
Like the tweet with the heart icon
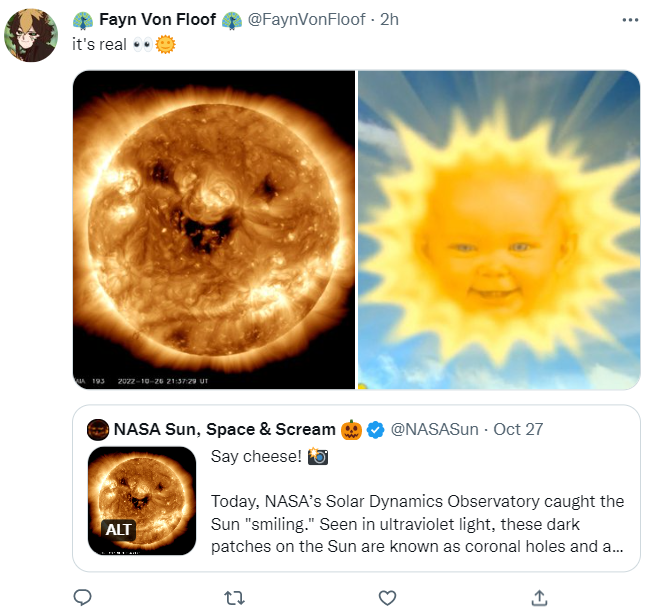[387, 597]
